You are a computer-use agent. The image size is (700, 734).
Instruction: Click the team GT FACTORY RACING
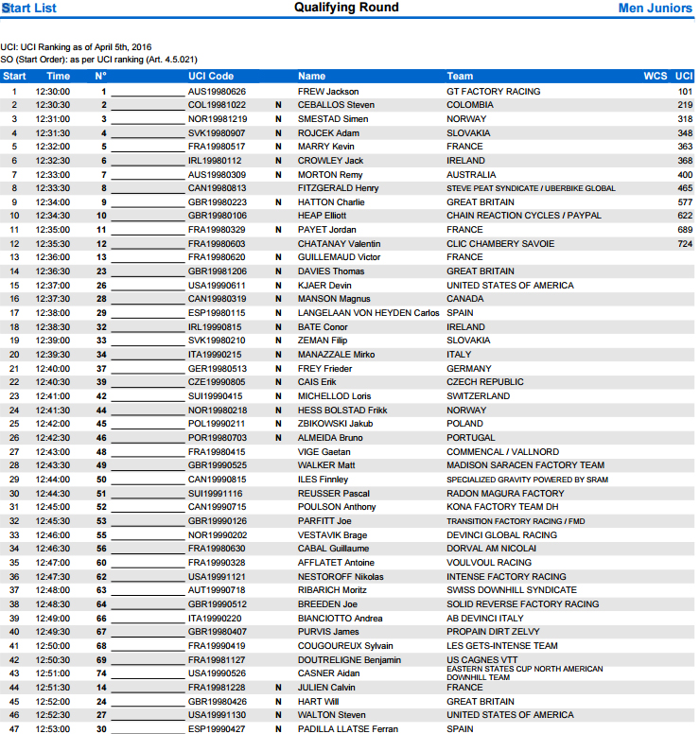coord(493,92)
